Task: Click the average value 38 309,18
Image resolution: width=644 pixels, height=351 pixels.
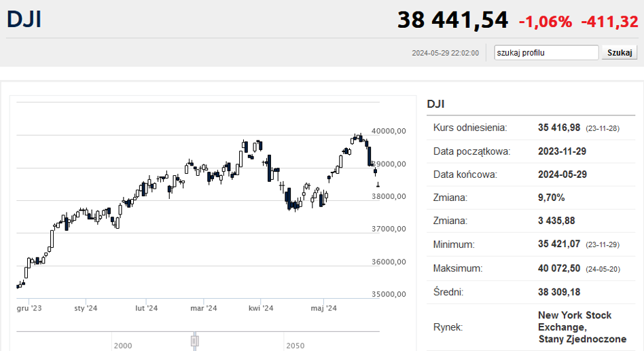Action: tap(559, 293)
